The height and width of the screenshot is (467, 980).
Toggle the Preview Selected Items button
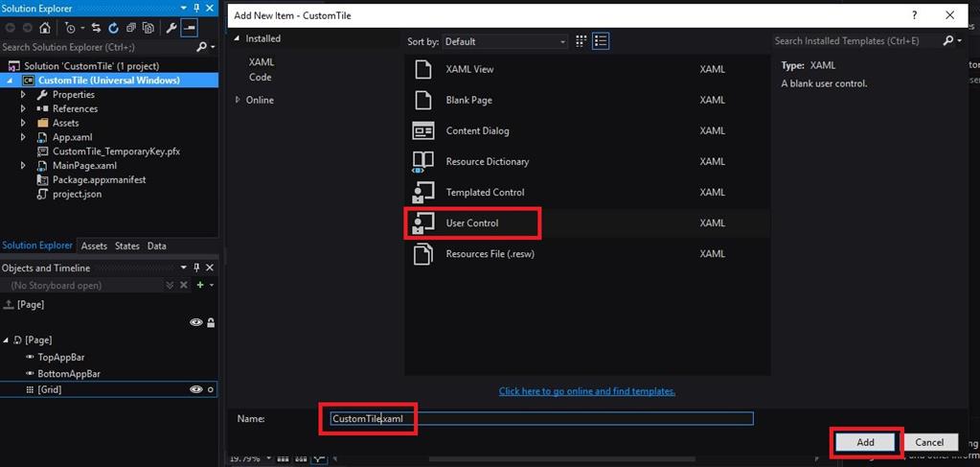tap(190, 28)
